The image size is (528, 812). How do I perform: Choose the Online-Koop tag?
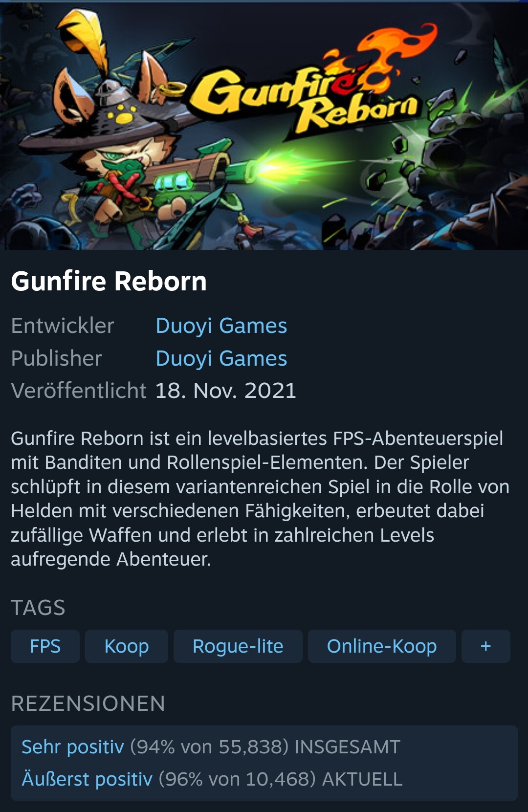pos(382,646)
